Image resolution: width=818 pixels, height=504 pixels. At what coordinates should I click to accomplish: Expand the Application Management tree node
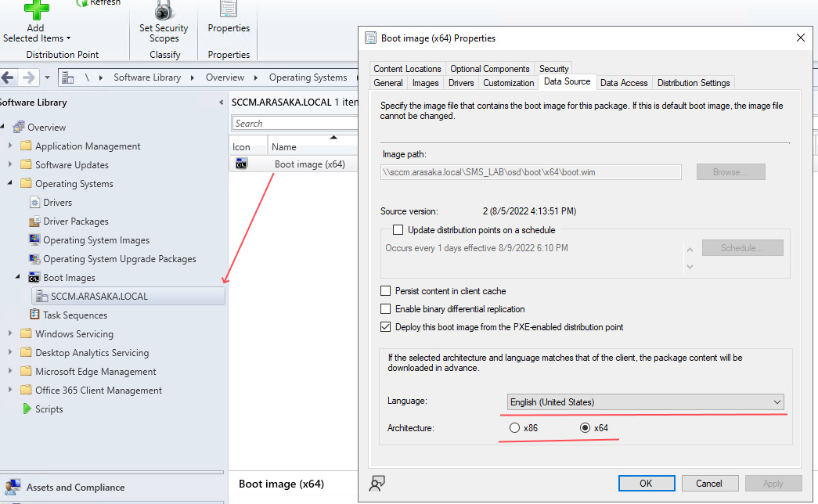tap(10, 146)
